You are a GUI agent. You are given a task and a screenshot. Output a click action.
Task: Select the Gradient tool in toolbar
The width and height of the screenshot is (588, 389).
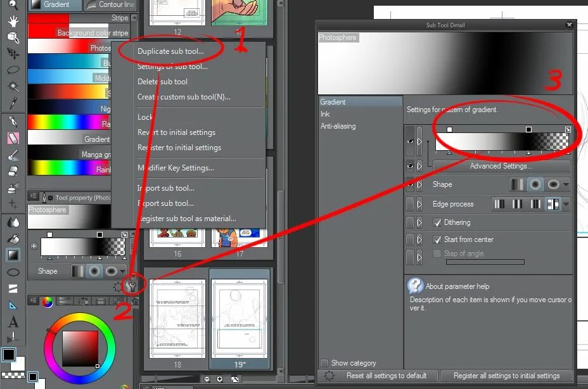point(13,255)
